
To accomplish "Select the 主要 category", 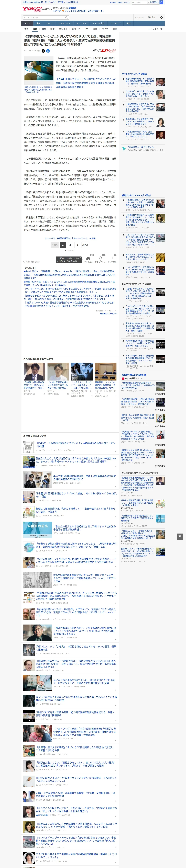I will coord(26,29).
